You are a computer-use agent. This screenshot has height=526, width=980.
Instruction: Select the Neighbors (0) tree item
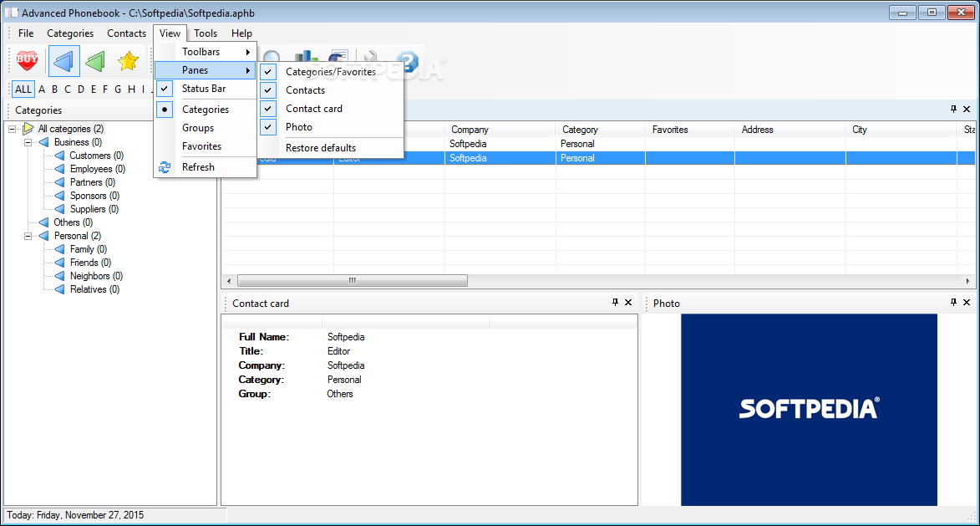tap(96, 276)
